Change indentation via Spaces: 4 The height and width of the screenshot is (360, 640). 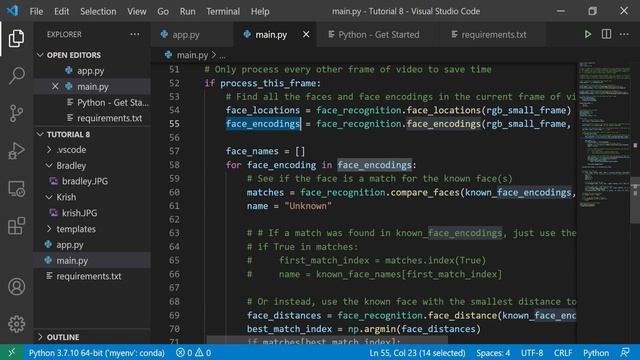493,353
